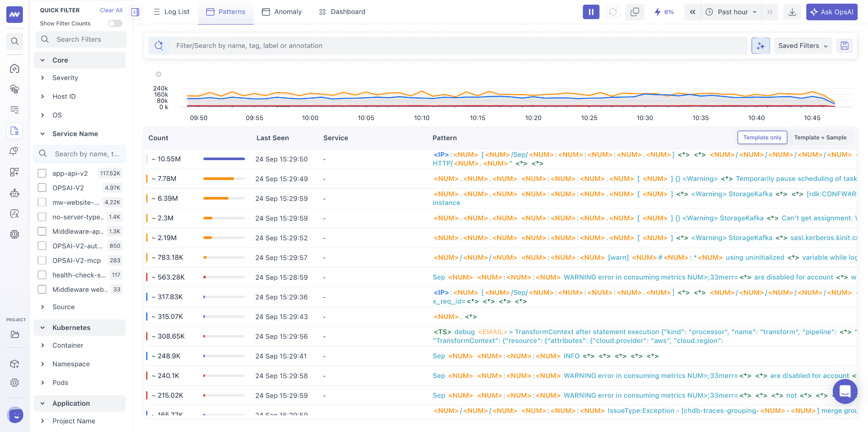Open the Past hour time range dropdown
The image size is (868, 432).
point(731,12)
